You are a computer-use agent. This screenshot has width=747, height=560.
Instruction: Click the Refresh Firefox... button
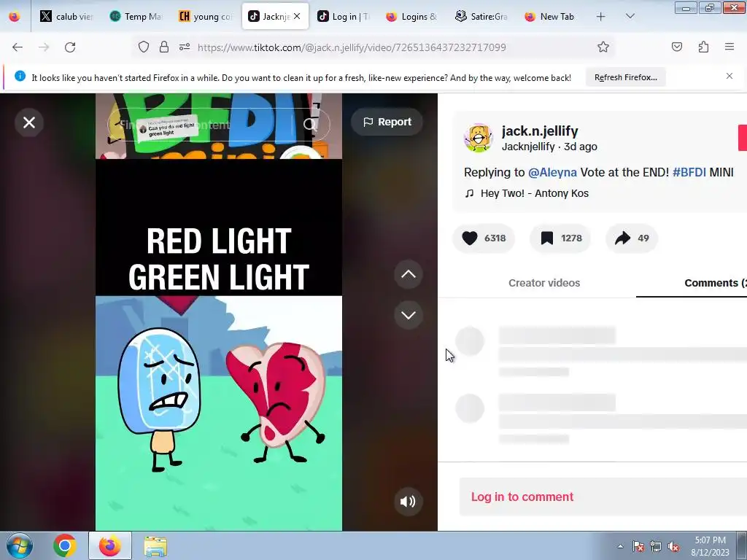point(625,77)
